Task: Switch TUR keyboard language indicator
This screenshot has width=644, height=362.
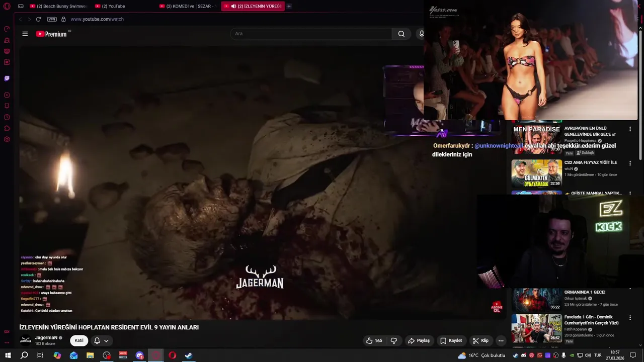Action: (598, 355)
